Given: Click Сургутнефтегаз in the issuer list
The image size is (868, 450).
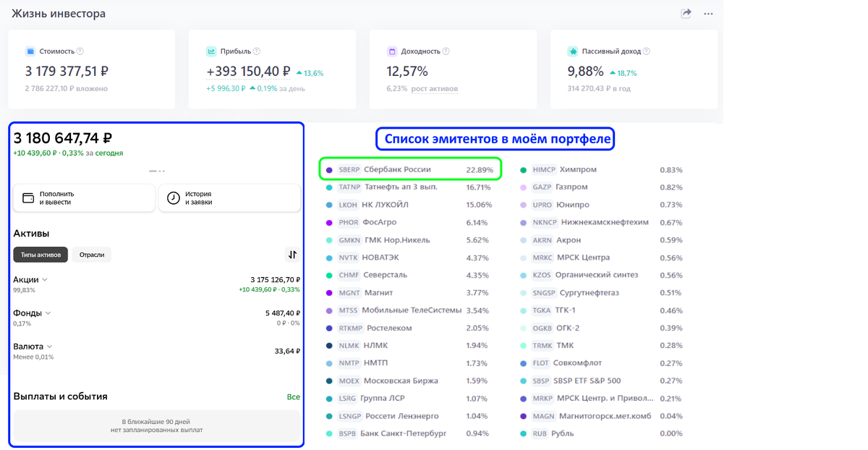Looking at the screenshot, I should (589, 293).
